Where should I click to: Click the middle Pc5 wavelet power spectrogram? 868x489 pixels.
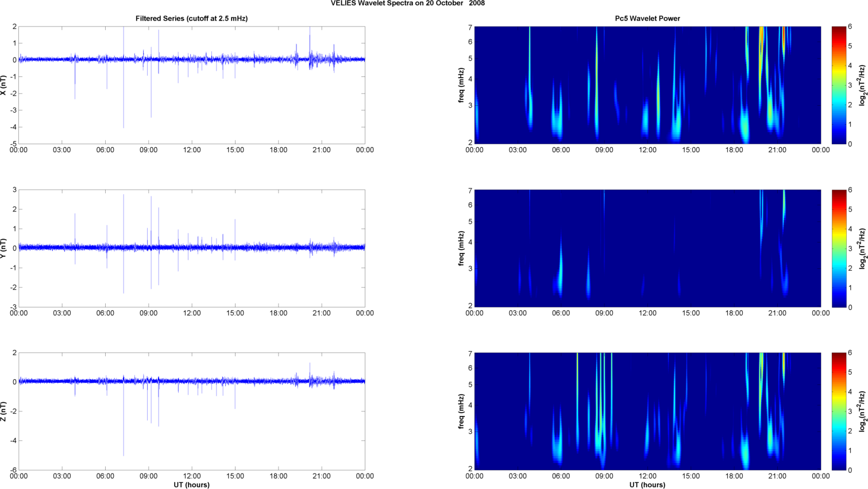[647, 248]
